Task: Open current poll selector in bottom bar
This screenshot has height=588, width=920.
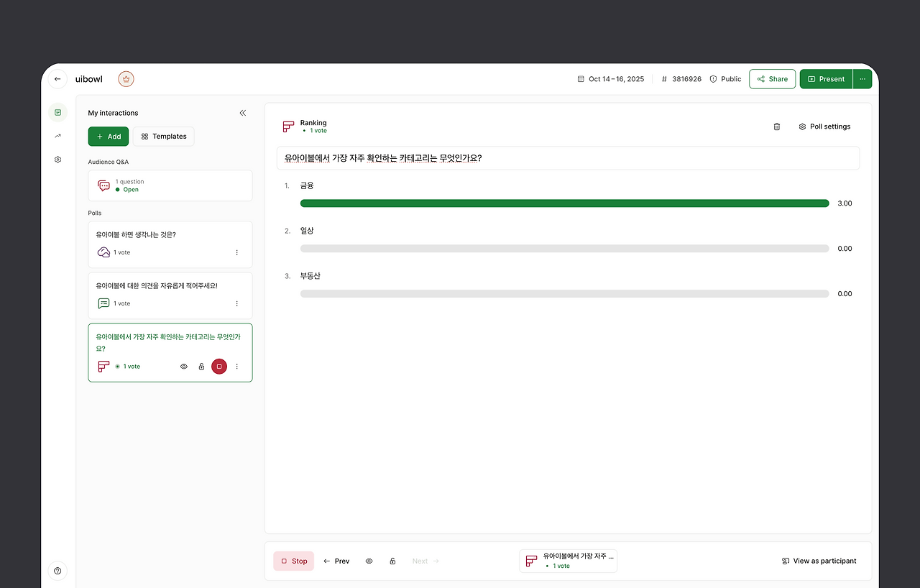Action: 568,561
